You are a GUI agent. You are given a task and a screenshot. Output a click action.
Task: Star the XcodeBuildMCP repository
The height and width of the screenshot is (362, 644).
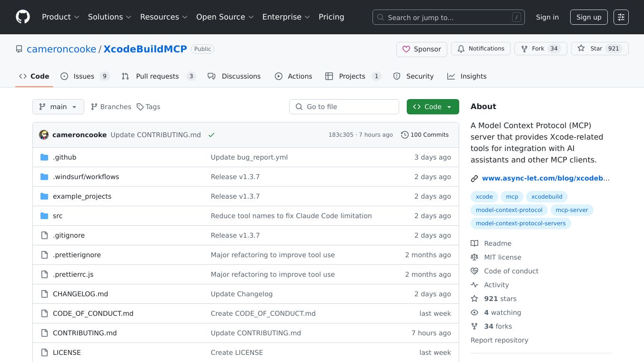click(591, 49)
